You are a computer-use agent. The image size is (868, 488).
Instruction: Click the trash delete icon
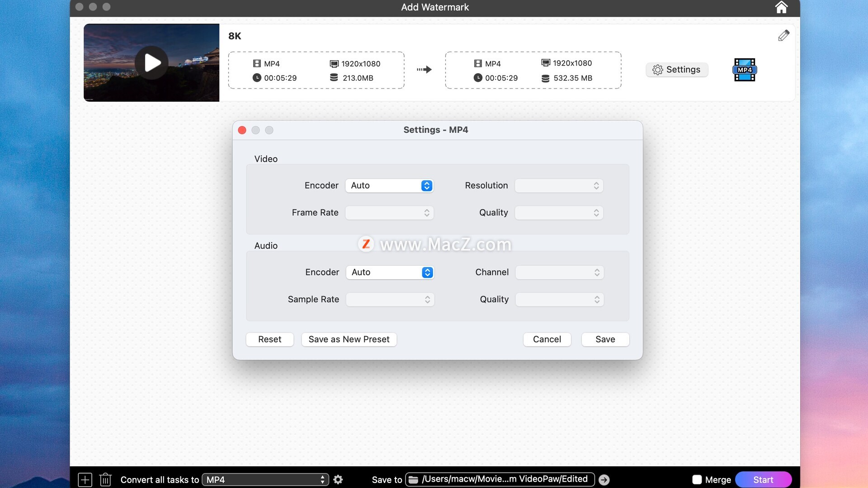pos(105,479)
